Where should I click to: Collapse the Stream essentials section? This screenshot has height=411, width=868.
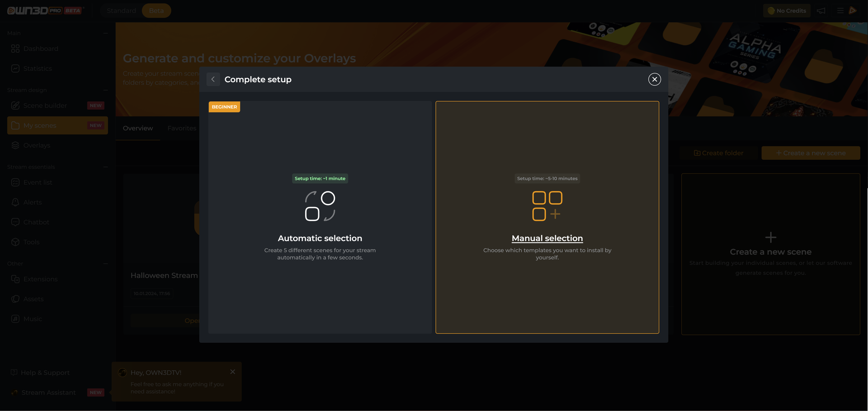tap(105, 167)
